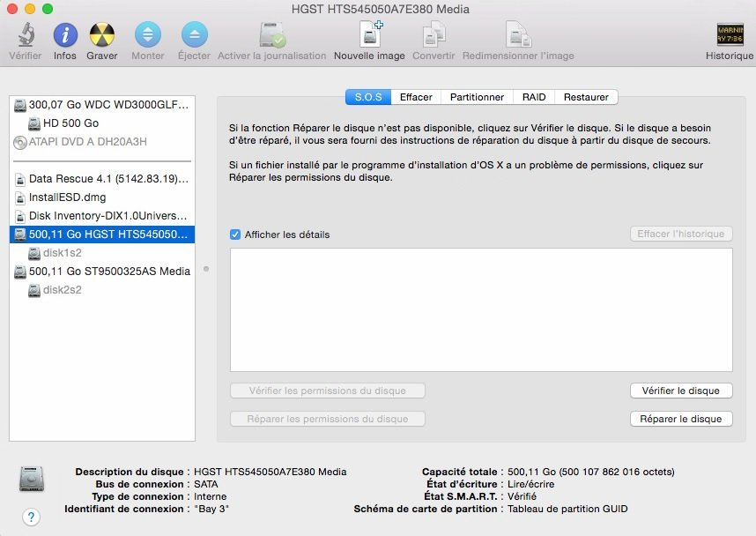Create a Nouvelle image from the toolbar

click(369, 35)
